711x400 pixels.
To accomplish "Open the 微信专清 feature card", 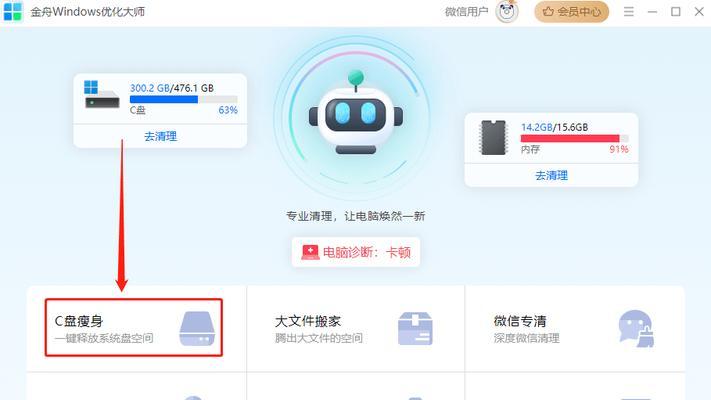I will (x=575, y=328).
